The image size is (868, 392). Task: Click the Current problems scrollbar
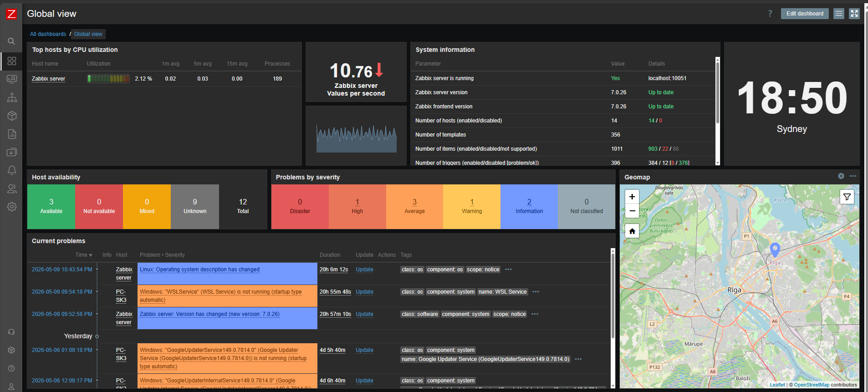tap(613, 296)
